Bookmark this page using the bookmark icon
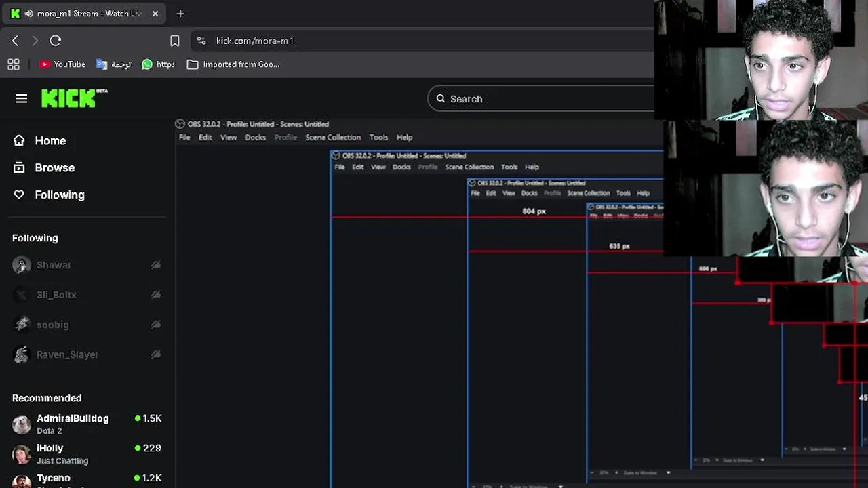This screenshot has width=868, height=488. 174,41
